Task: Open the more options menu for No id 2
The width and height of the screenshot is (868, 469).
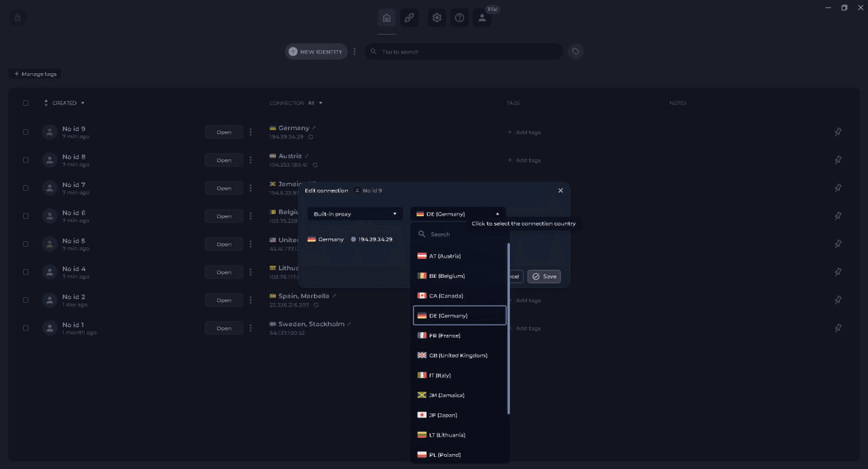Action: point(250,300)
